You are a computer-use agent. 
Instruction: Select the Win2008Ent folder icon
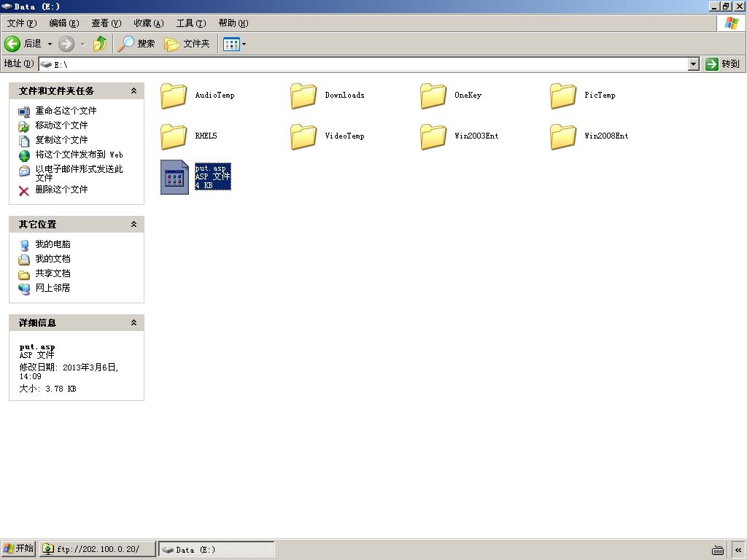point(563,136)
